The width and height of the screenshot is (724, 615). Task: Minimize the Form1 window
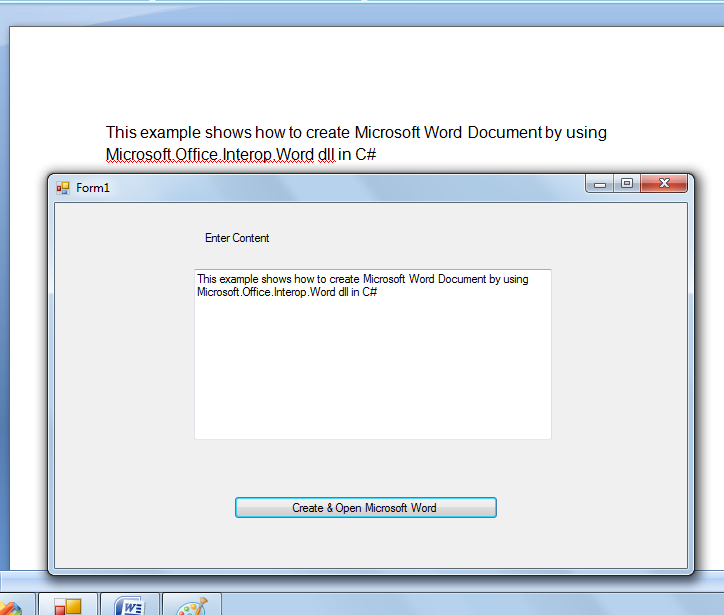[x=600, y=184]
